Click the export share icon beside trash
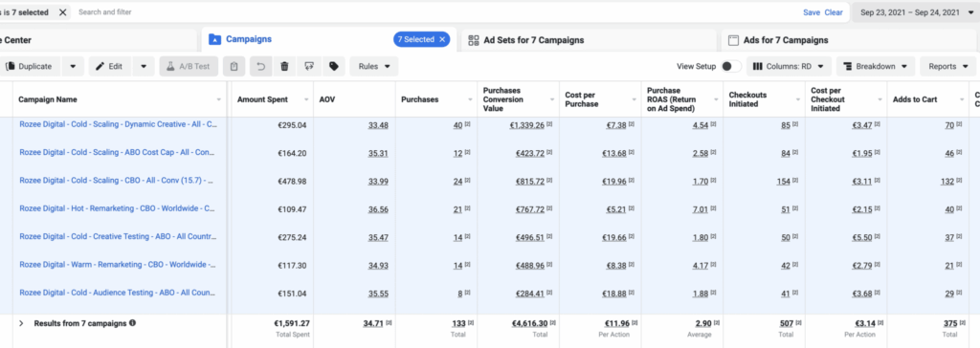The image size is (980, 348). [x=309, y=66]
